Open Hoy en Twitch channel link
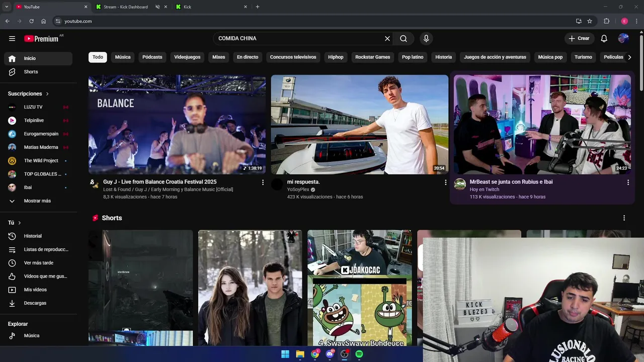Image resolution: width=644 pixels, height=362 pixels. 485,190
